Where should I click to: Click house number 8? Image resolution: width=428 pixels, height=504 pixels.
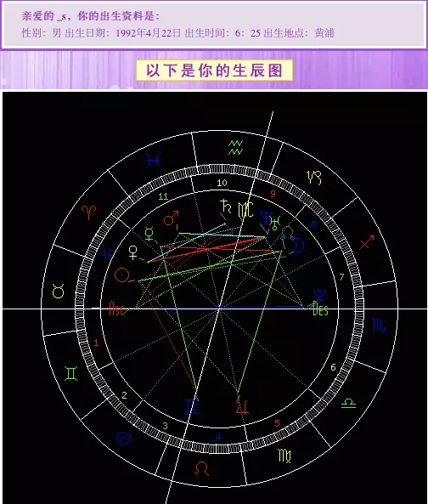coord(313,224)
